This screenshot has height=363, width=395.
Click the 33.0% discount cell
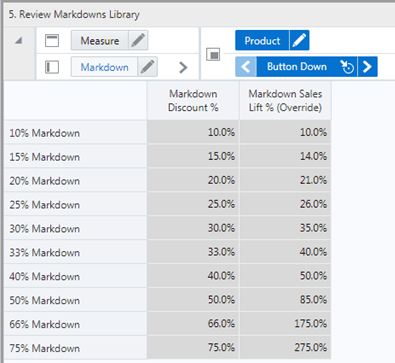[x=193, y=252]
